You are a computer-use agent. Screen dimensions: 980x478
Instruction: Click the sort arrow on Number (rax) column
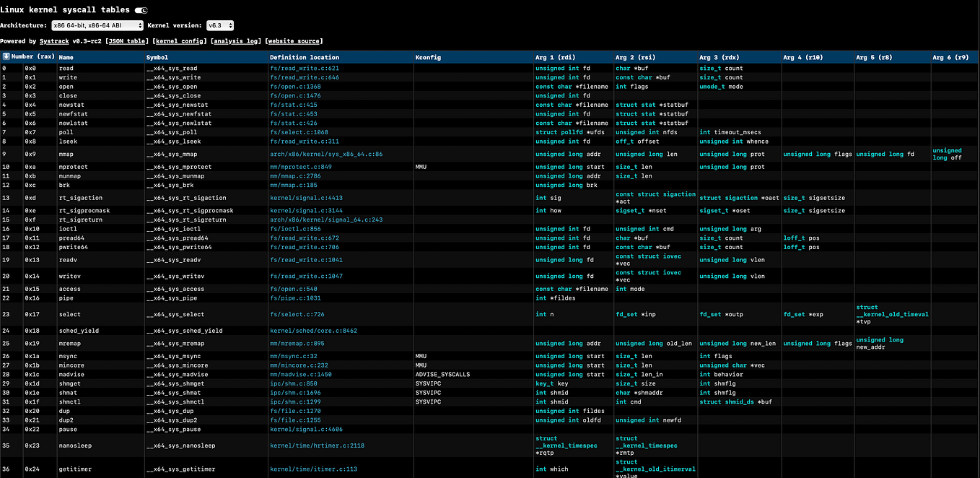(6, 56)
